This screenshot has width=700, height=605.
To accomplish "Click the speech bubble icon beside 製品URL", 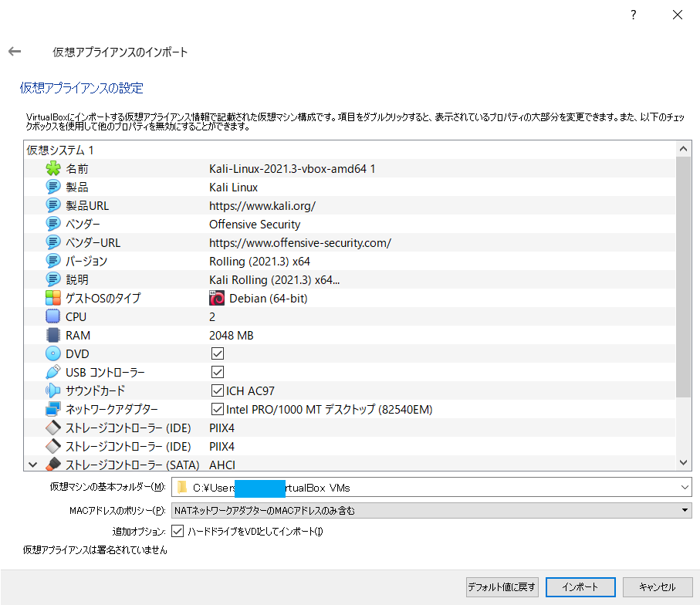I will point(53,205).
